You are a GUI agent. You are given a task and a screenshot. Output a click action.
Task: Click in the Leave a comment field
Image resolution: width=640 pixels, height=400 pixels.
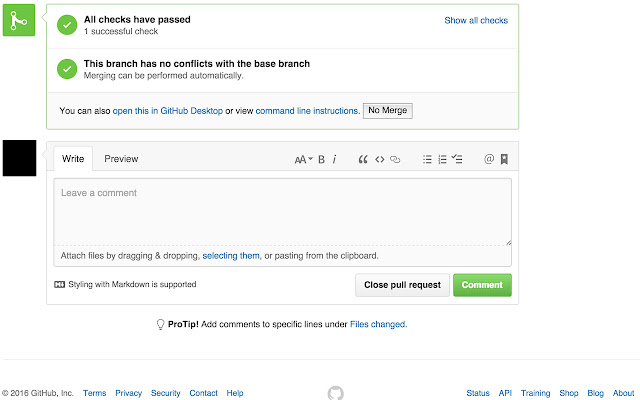[282, 211]
